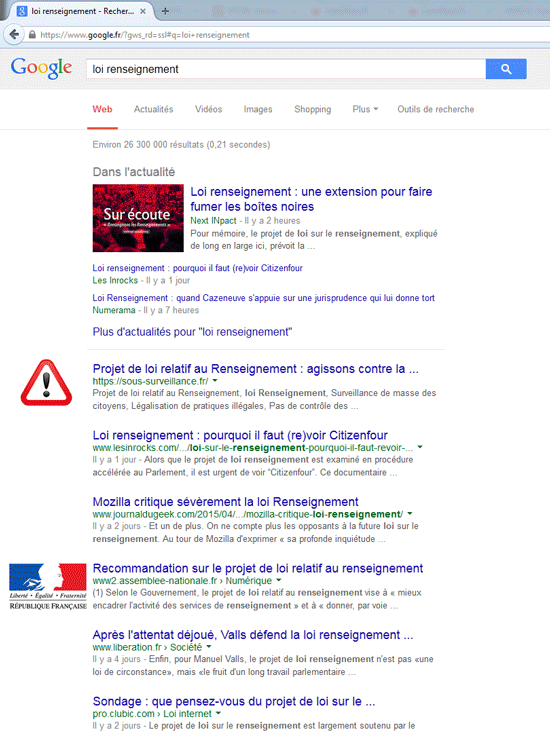Click the https://sous-surveillance.fr/ green URL
This screenshot has height=733, width=550.
point(150,381)
